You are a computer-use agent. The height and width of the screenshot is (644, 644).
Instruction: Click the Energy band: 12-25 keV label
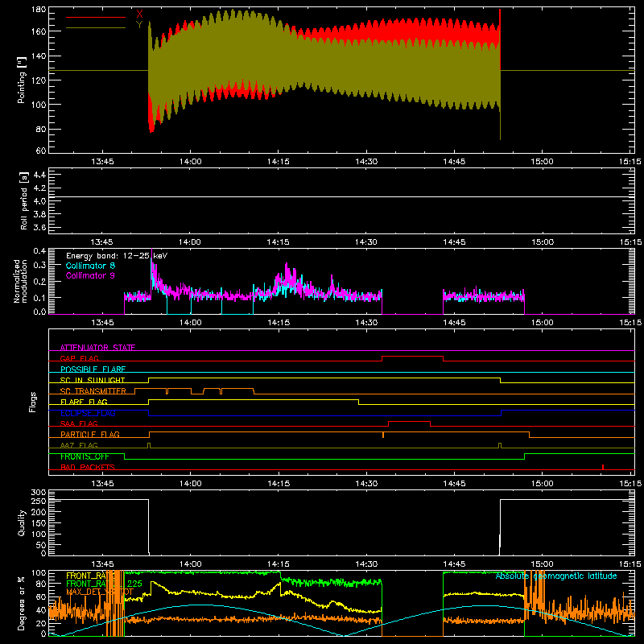tap(117, 256)
